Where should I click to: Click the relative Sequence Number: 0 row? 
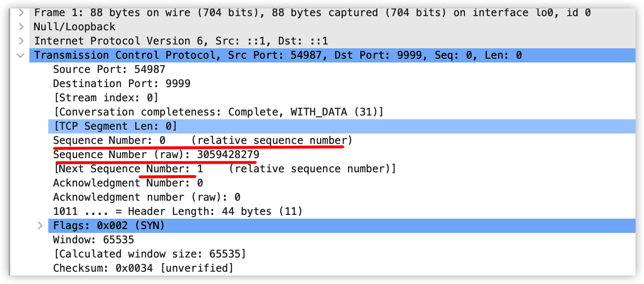click(203, 141)
